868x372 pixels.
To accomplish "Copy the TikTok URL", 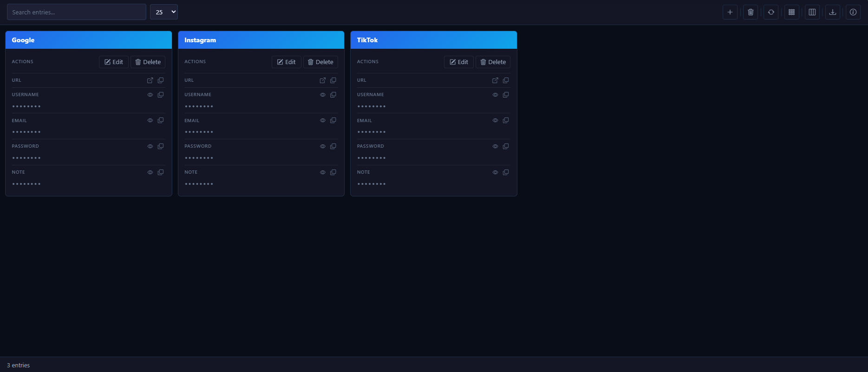I will pyautogui.click(x=506, y=80).
